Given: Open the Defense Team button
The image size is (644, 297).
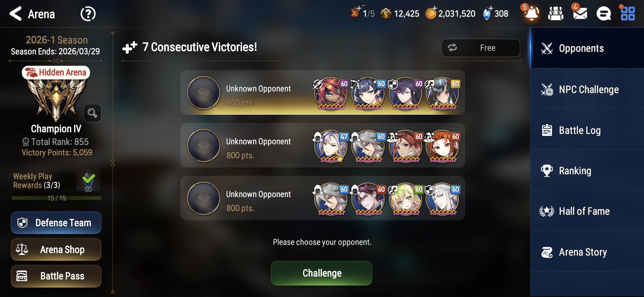Looking at the screenshot, I should (56, 223).
